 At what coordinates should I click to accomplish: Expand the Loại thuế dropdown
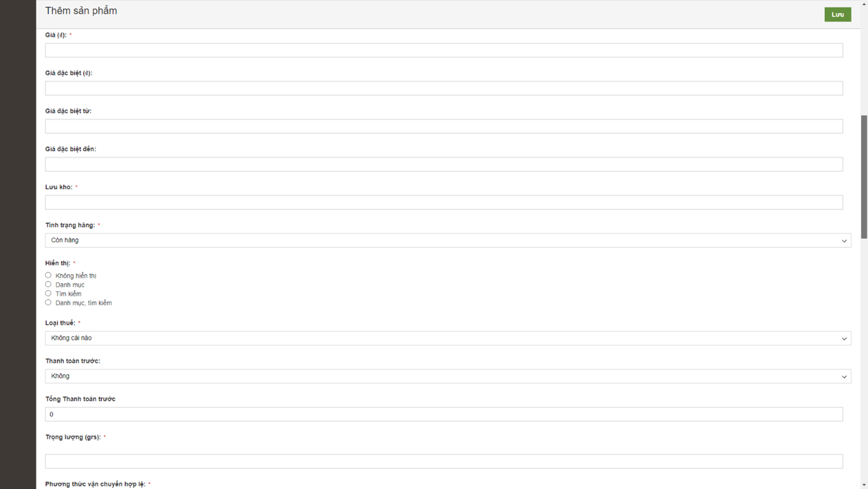point(448,338)
